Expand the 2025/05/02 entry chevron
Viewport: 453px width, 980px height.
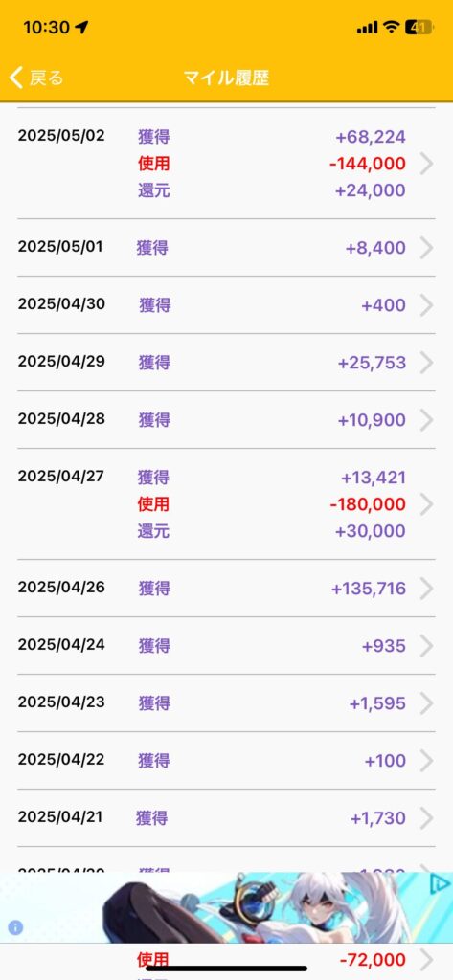click(427, 164)
